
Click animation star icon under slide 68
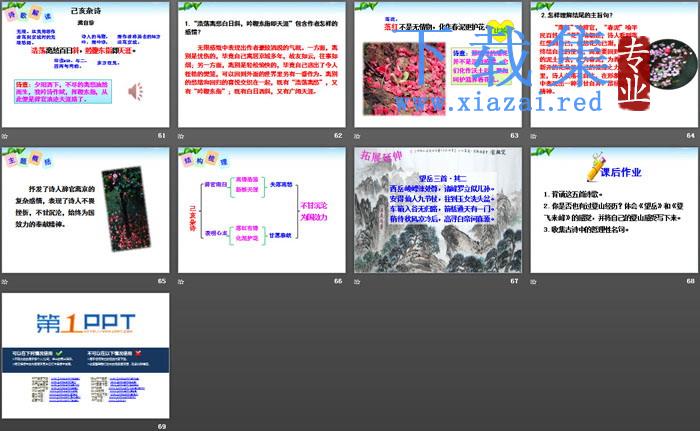[533, 281]
